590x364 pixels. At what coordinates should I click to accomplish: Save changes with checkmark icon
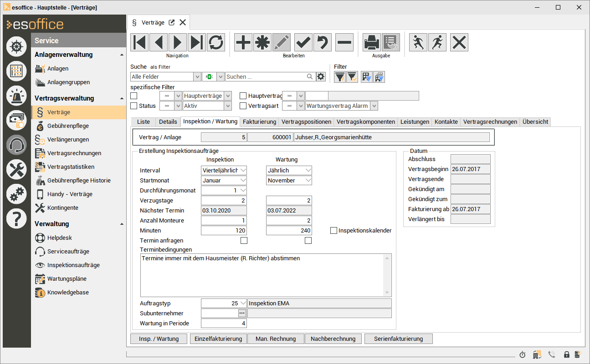coord(303,42)
